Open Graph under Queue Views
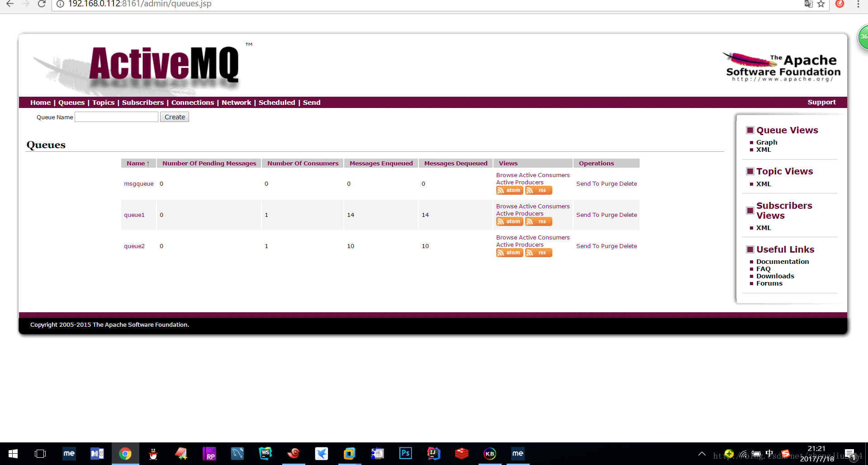The image size is (868, 465). pyautogui.click(x=767, y=142)
